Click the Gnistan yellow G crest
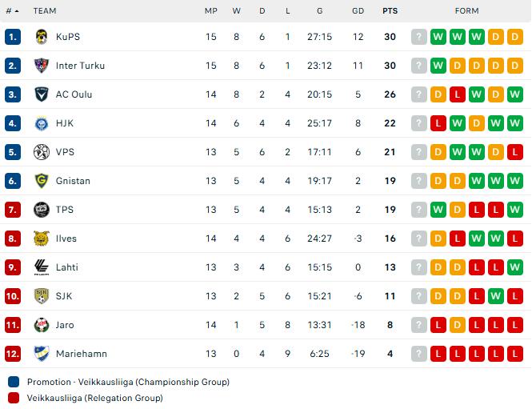Image resolution: width=532 pixels, height=409 pixels. pos(42,181)
